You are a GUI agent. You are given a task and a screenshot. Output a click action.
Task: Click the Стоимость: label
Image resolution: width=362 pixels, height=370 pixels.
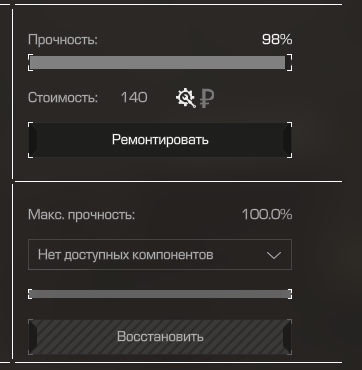(x=63, y=98)
